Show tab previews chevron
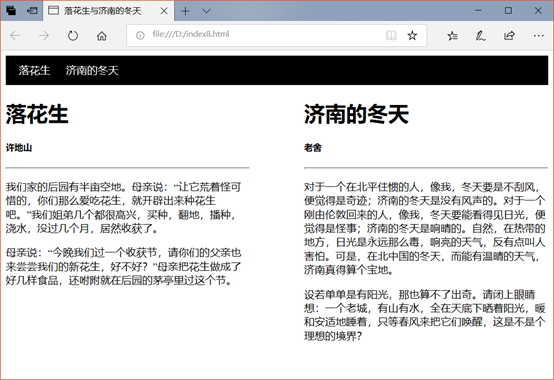 click(206, 11)
